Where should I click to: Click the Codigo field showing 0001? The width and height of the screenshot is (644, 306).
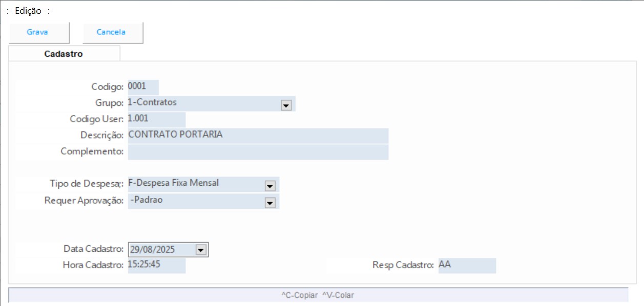(x=143, y=86)
